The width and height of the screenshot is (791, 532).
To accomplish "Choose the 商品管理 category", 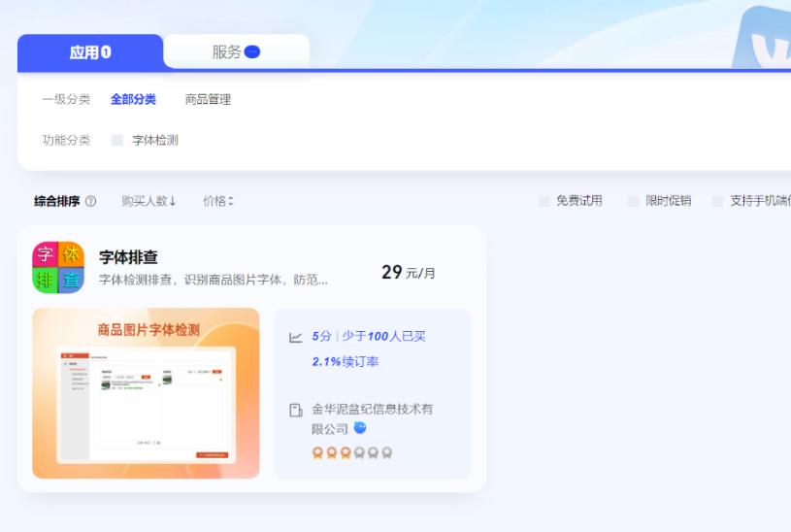I will point(208,99).
